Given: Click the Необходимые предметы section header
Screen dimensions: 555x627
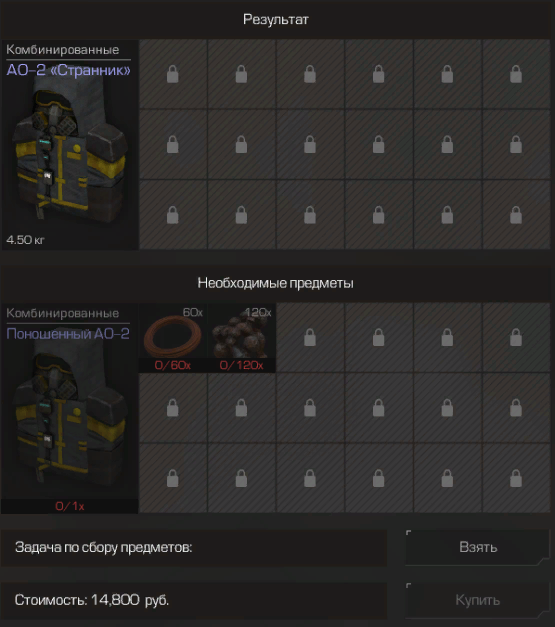Looking at the screenshot, I should [x=276, y=283].
